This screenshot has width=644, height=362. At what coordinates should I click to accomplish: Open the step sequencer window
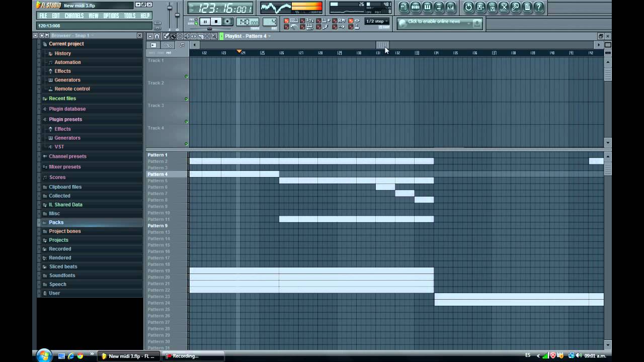tap(416, 7)
